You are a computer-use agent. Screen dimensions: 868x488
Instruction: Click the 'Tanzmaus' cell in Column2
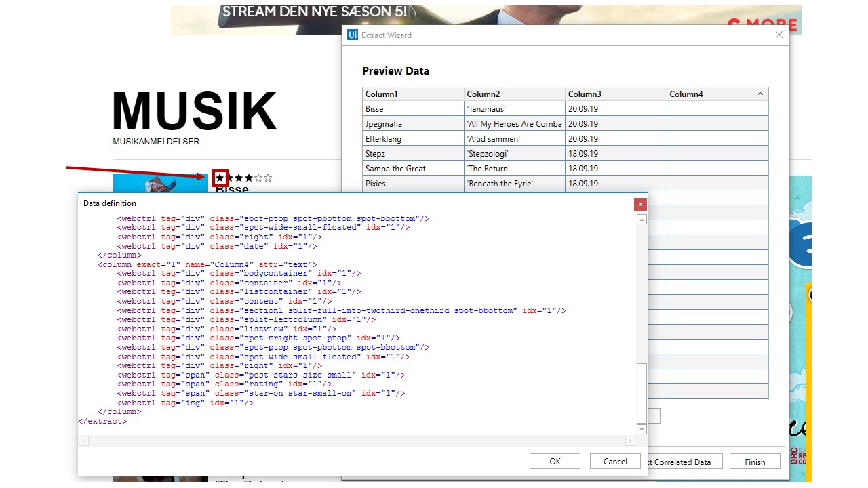tap(515, 109)
